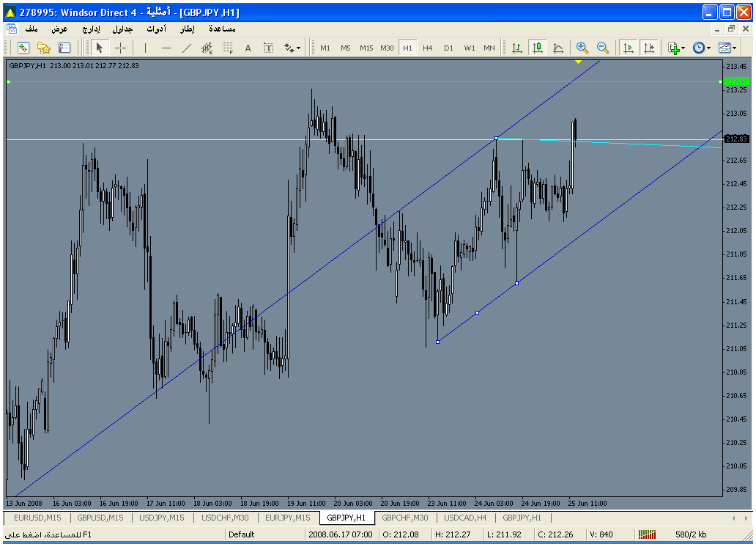Open the ملف (File) menu

pyautogui.click(x=31, y=29)
